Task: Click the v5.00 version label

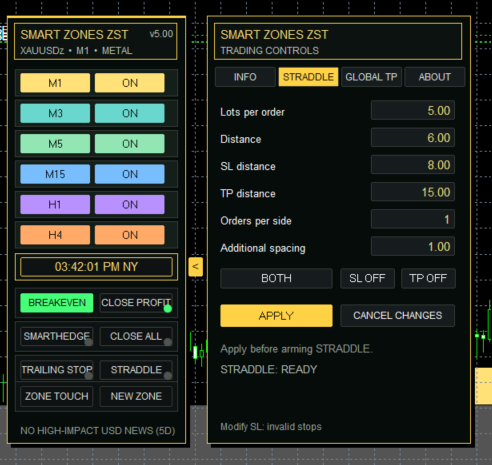Action: (x=161, y=34)
